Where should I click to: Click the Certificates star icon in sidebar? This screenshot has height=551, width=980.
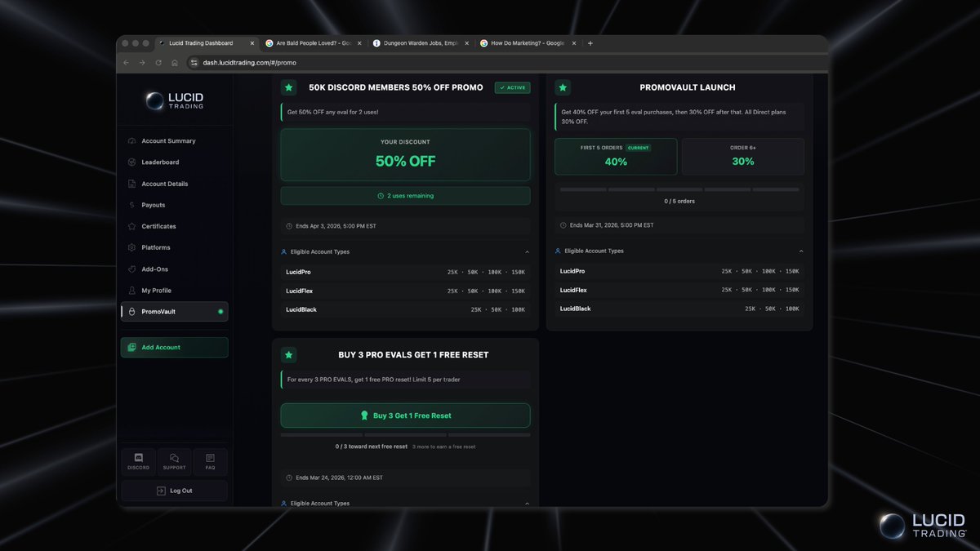(x=131, y=226)
